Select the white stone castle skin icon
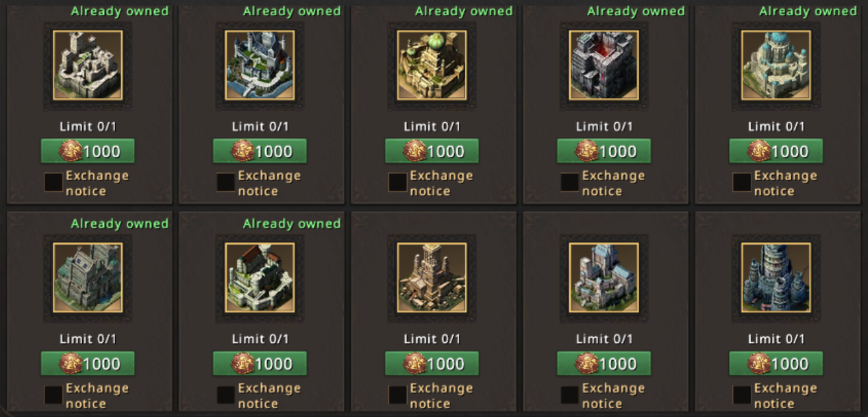Image resolution: width=868 pixels, height=417 pixels. (x=88, y=65)
